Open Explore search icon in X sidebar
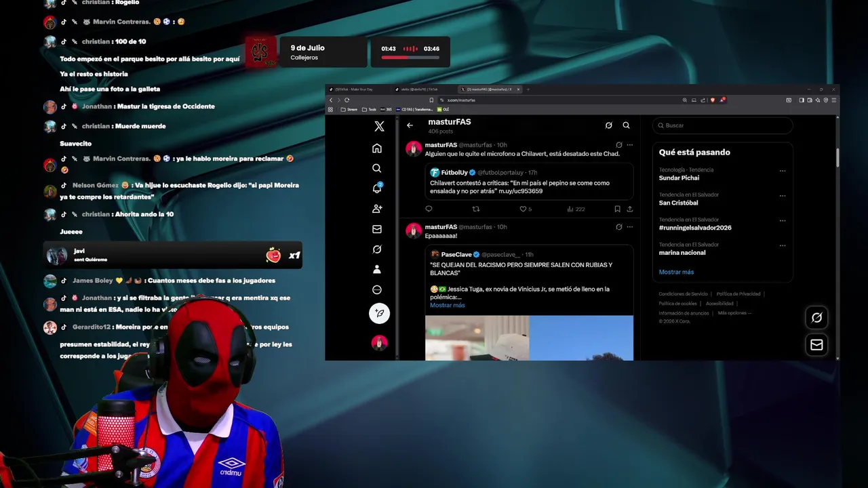This screenshot has height=488, width=868. (x=377, y=168)
